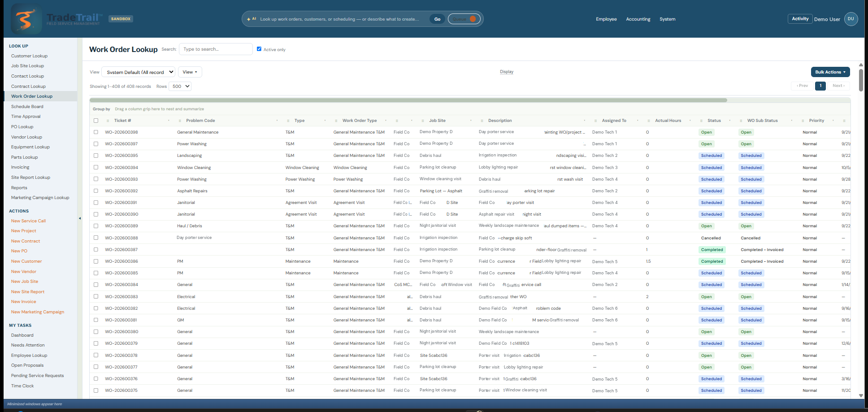Screen dimensions: 868x412
Task: Open the Customer Lookup sidebar link
Action: click(29, 56)
